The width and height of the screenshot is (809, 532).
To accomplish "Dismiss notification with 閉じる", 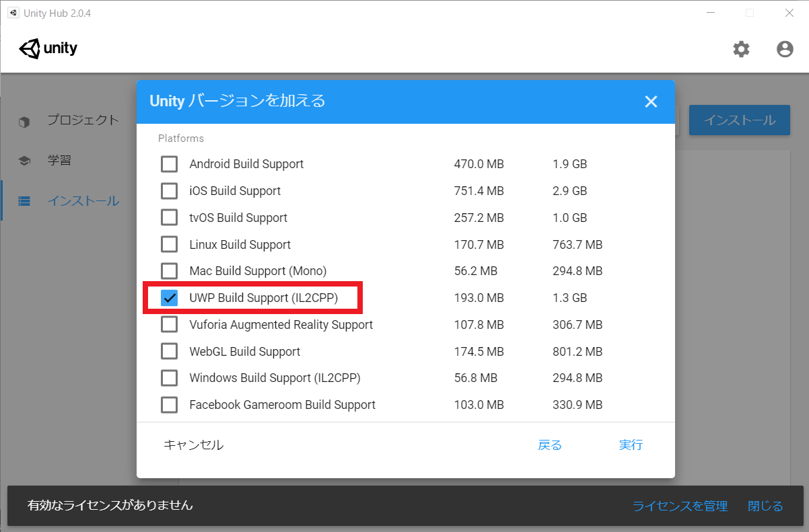I will click(x=765, y=506).
